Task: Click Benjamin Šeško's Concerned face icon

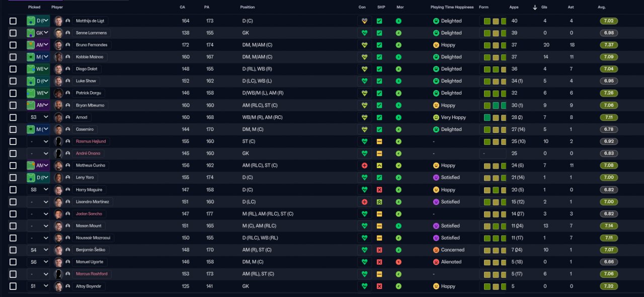Action: click(436, 250)
